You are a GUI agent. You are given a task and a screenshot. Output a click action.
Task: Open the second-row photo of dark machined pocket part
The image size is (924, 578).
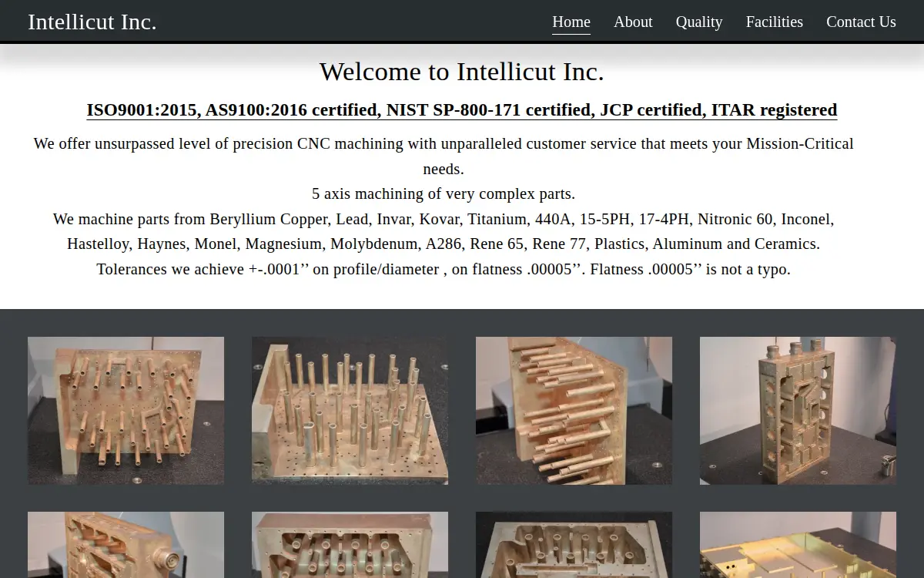(x=574, y=545)
